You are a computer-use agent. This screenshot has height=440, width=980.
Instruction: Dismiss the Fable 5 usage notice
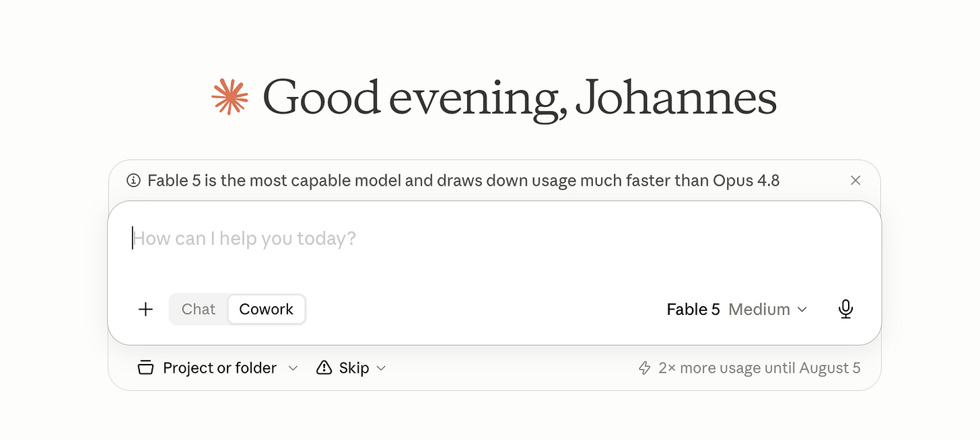pos(855,180)
